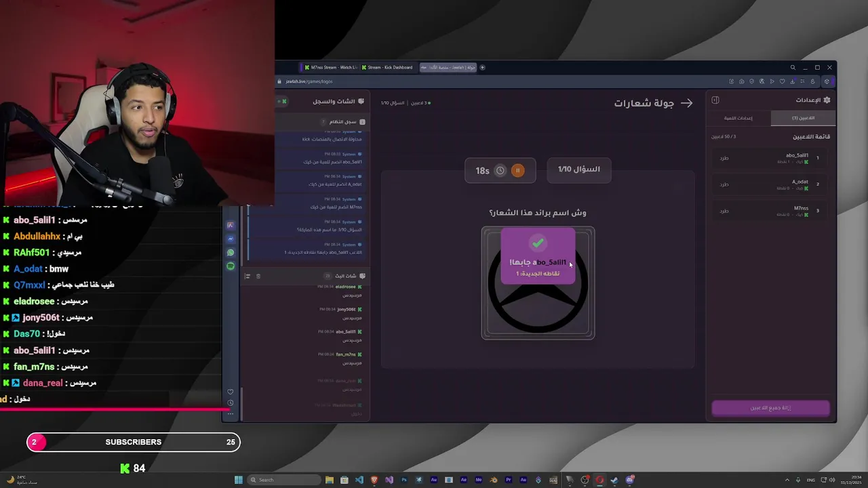Viewport: 868px width, 488px height.
Task: Click the شات البث stream chat header icon
Action: point(362,276)
